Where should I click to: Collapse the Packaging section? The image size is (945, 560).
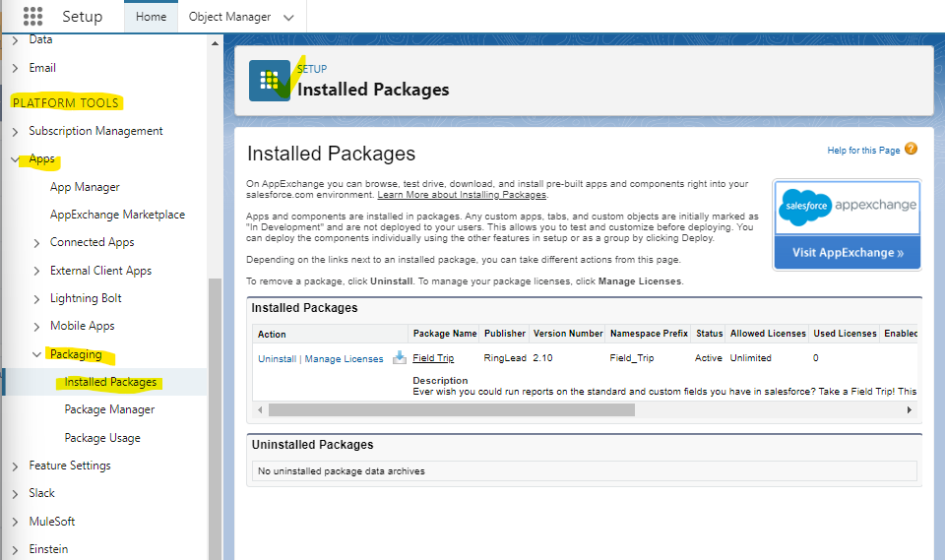(x=36, y=354)
